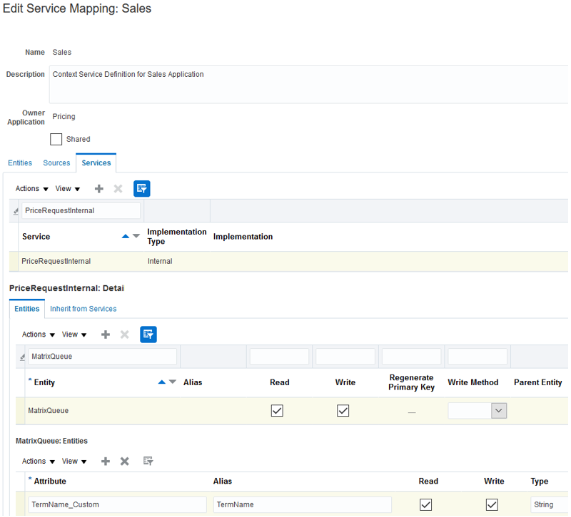
Task: Open Write Method dropdown for MatrixQueue
Action: click(x=499, y=411)
